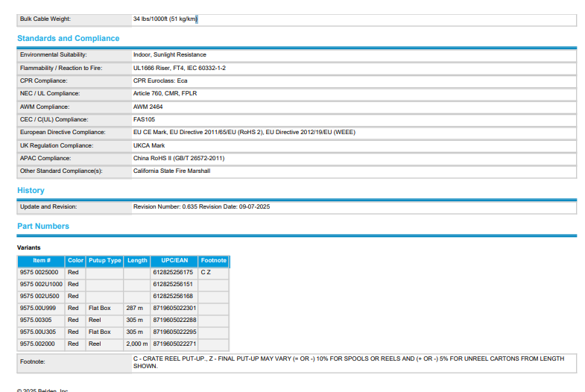
Task: Click the UPC/EAN column header
Action: [174, 261]
